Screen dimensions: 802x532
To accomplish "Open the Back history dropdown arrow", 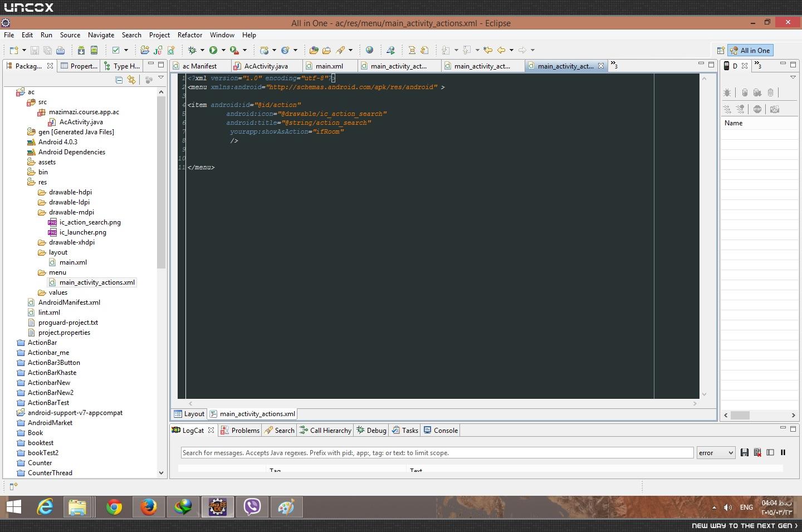I will pyautogui.click(x=511, y=50).
